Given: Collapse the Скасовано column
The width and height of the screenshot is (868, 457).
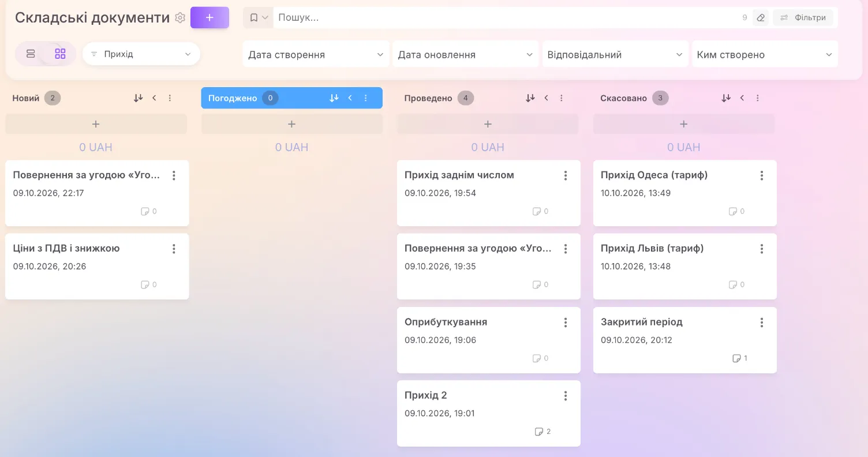Looking at the screenshot, I should [742, 98].
